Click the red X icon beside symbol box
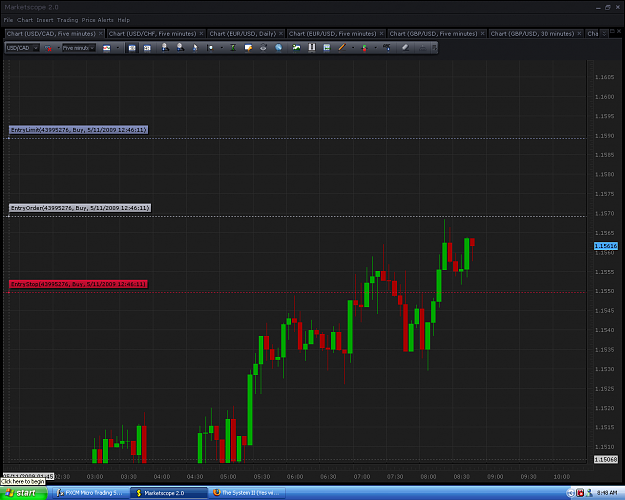This screenshot has width=625, height=500. point(48,48)
